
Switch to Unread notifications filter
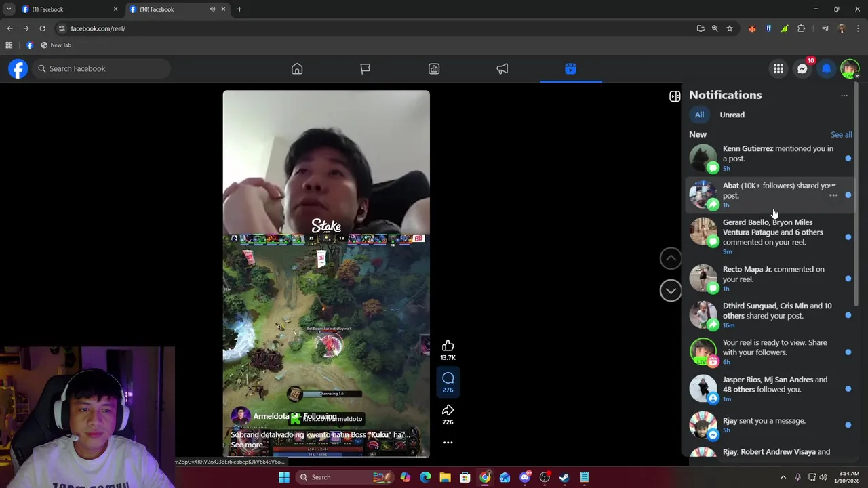pos(732,115)
